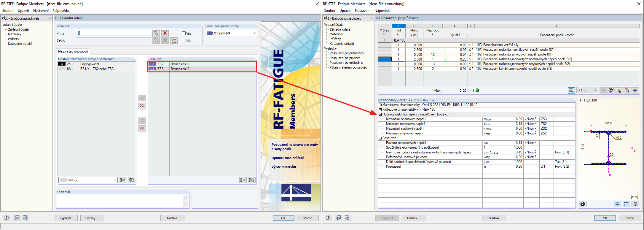Image resolution: width=644 pixels, height=230 pixels.
Task: Invert selection in Posoudit load case list
Action: pyautogui.click(x=252, y=180)
